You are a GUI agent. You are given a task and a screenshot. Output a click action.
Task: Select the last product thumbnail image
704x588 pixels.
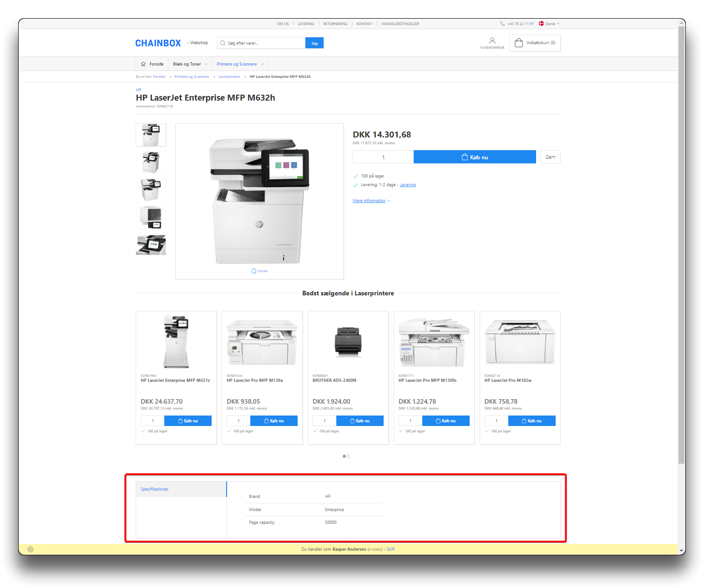coord(151,245)
